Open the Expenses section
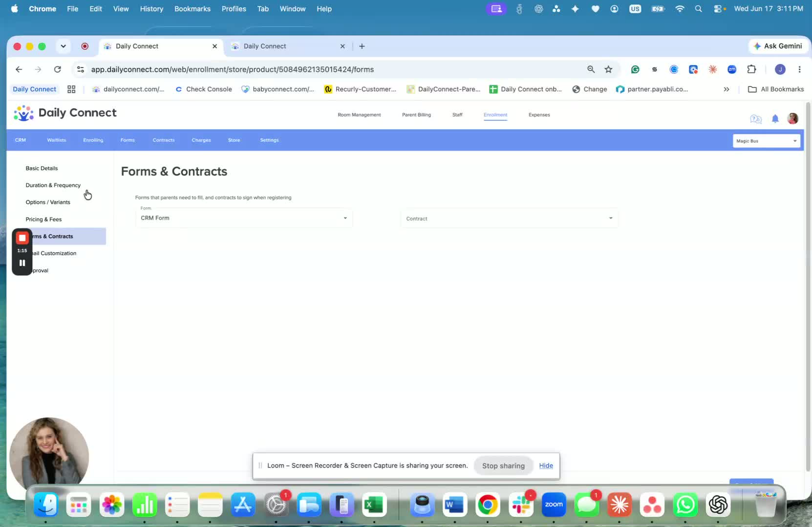Viewport: 812px width, 527px height. 539,115
